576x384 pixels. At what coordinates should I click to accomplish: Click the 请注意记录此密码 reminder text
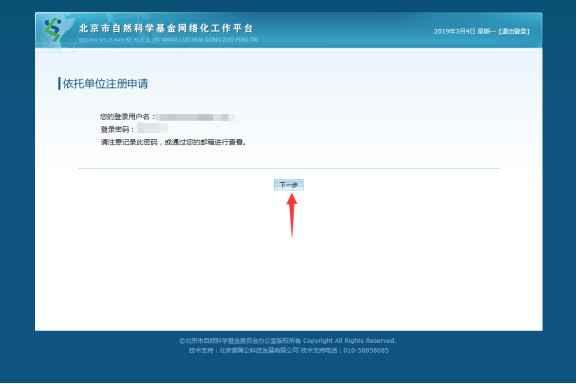(173, 142)
